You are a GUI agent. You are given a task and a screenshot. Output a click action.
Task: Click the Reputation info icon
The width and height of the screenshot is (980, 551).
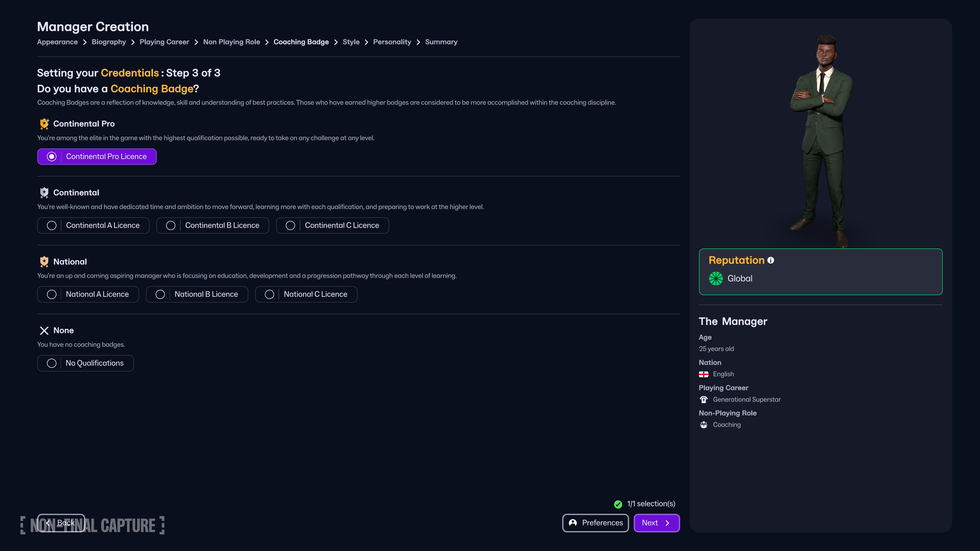tap(771, 260)
